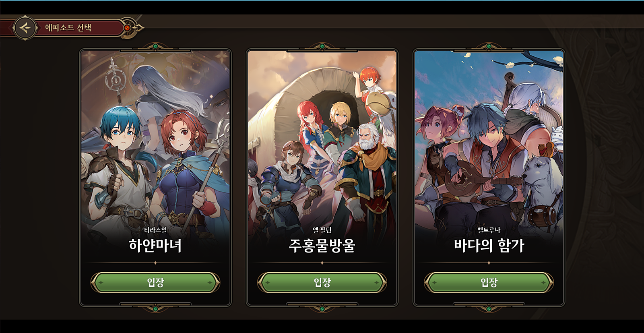Enter the 바다의 함가 episode with 입장
The image size is (644, 333).
point(489,282)
